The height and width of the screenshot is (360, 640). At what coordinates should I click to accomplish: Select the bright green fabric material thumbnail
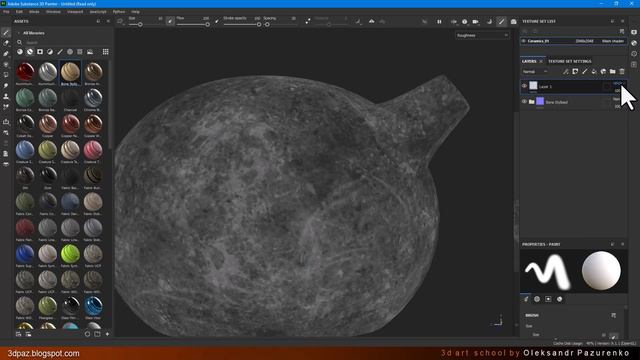pyautogui.click(x=70, y=254)
